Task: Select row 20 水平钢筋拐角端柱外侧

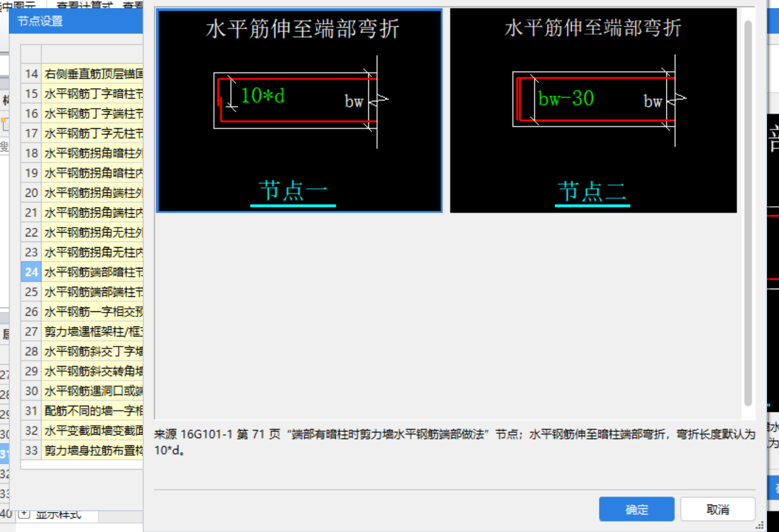Action: [x=93, y=193]
